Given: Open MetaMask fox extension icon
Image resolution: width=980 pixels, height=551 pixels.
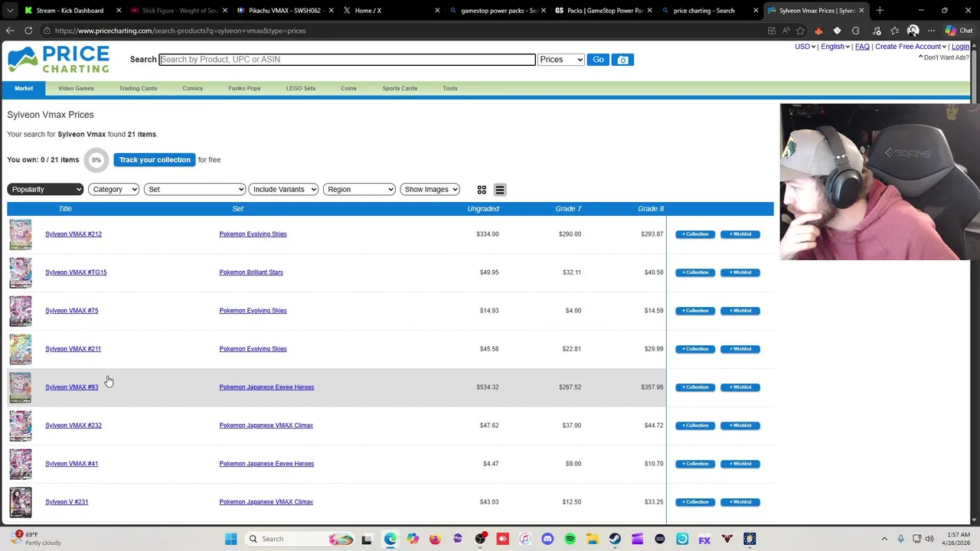Looking at the screenshot, I should [818, 31].
